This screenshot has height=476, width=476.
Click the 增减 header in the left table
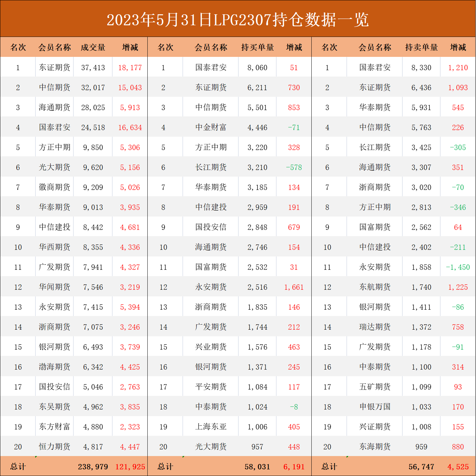click(130, 47)
